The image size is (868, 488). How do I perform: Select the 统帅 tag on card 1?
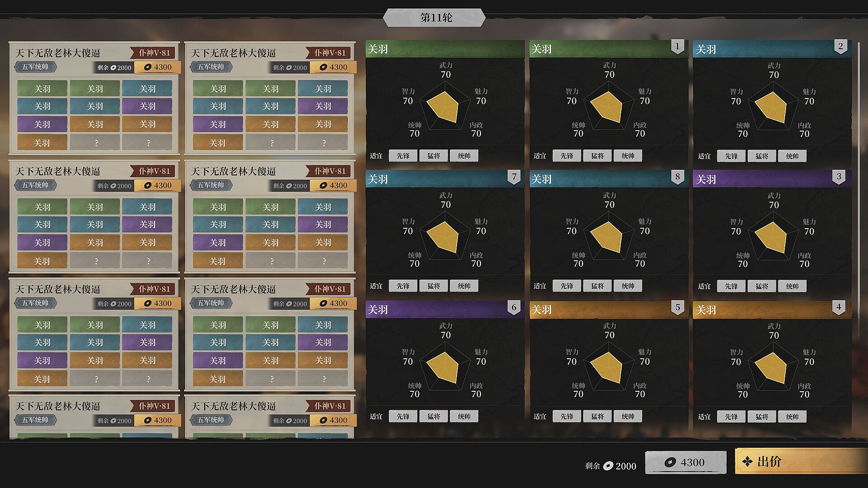click(x=628, y=156)
